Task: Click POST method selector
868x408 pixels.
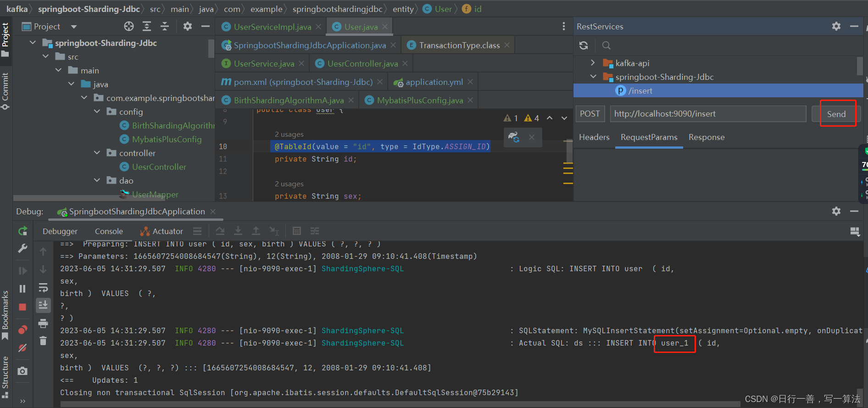Action: click(x=590, y=114)
